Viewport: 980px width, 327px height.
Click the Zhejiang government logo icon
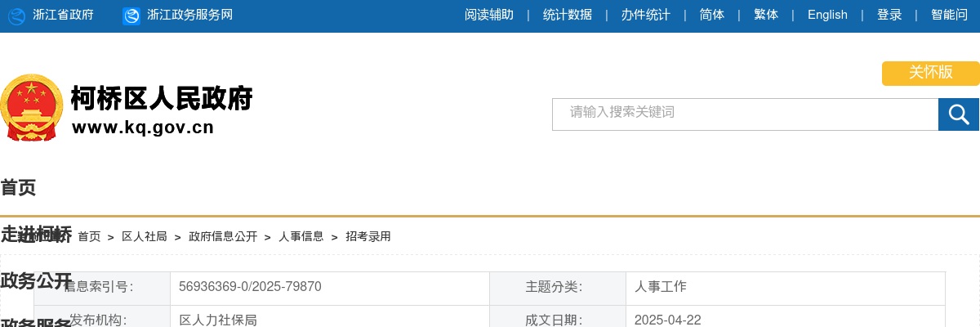(x=16, y=16)
